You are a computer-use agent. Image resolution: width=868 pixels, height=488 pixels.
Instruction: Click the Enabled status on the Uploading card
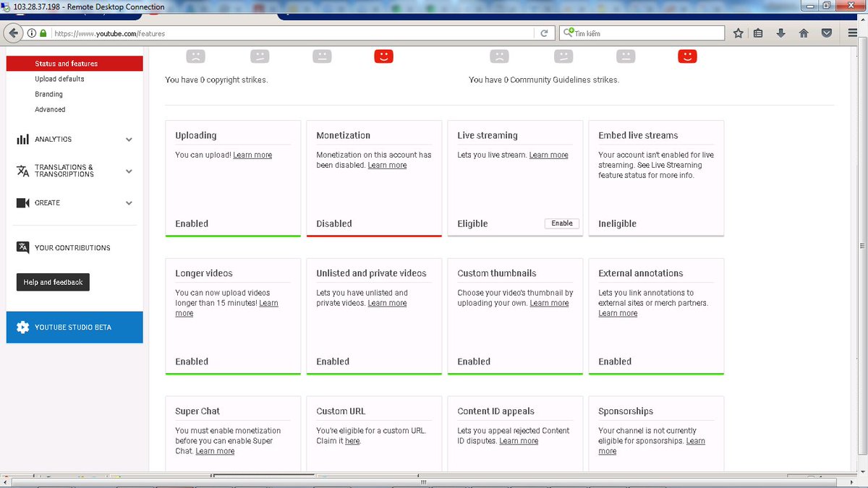point(192,223)
